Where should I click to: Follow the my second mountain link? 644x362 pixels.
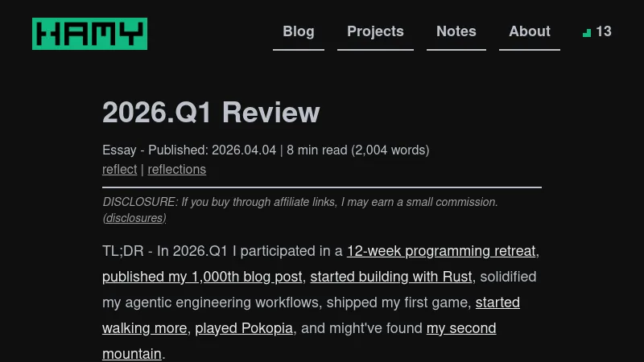460,328
